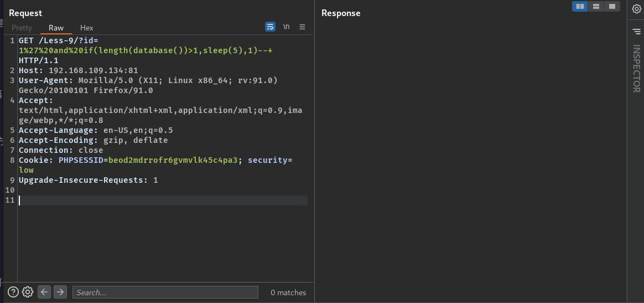Viewport: 644px width, 303px height.
Task: Open search help question mark icon
Action: coord(13,292)
